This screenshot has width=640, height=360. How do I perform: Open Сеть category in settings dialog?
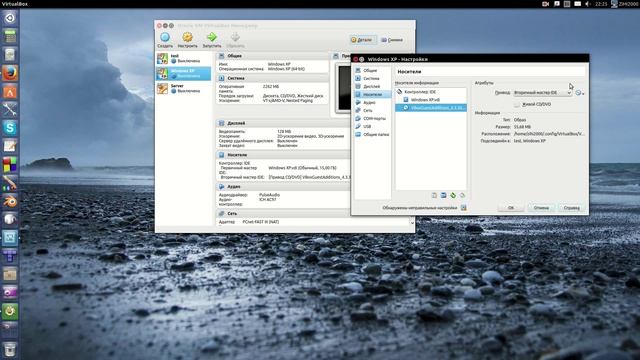tap(372, 110)
